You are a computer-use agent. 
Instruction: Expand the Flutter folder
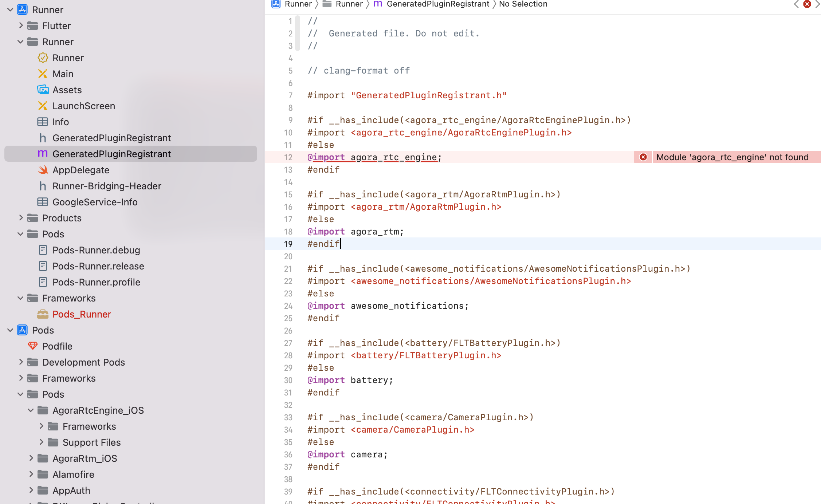21,25
